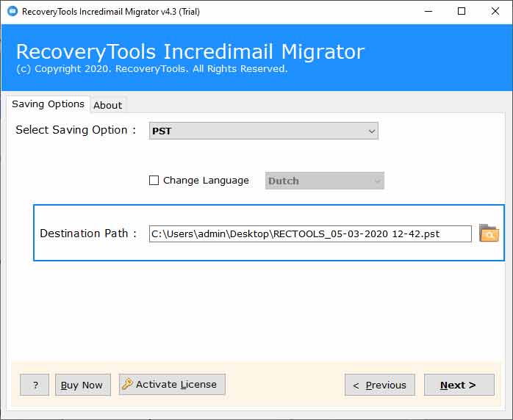The height and width of the screenshot is (420, 513).
Task: Select the Saving Options tab
Action: click(48, 104)
